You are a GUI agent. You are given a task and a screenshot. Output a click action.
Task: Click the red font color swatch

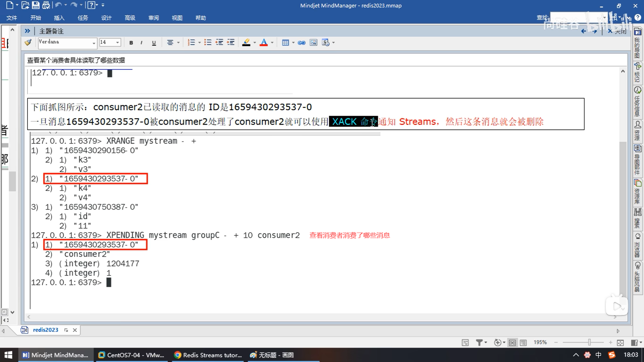pyautogui.click(x=264, y=43)
